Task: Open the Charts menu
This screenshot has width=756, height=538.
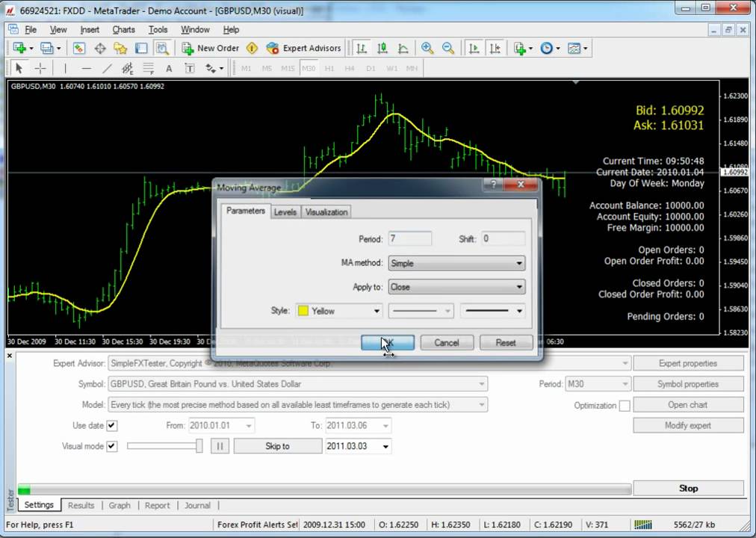Action: (x=123, y=30)
